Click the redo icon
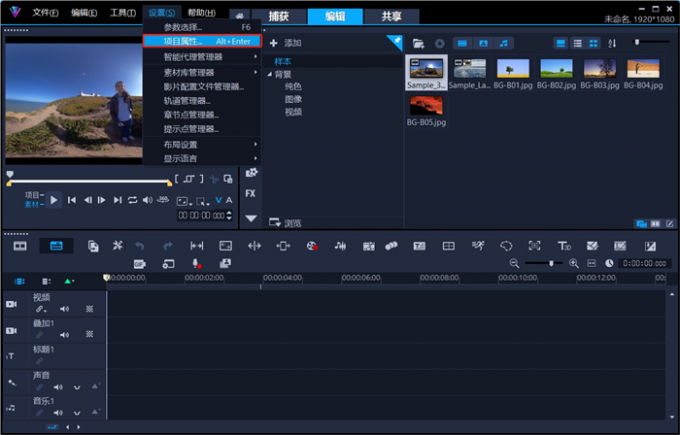The height and width of the screenshot is (435, 680). pyautogui.click(x=168, y=246)
